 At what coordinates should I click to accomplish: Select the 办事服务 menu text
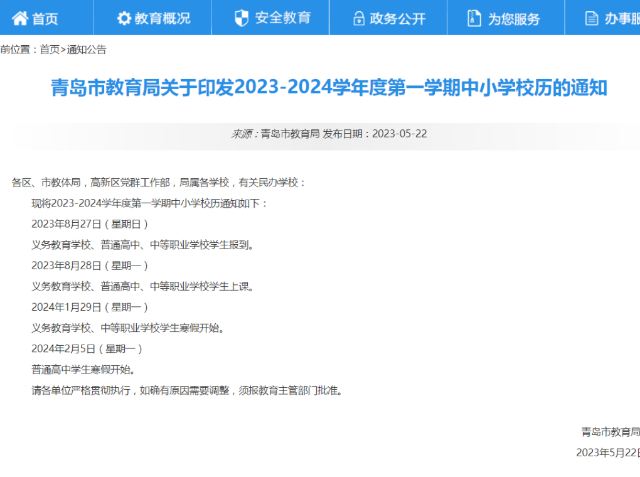(622, 19)
